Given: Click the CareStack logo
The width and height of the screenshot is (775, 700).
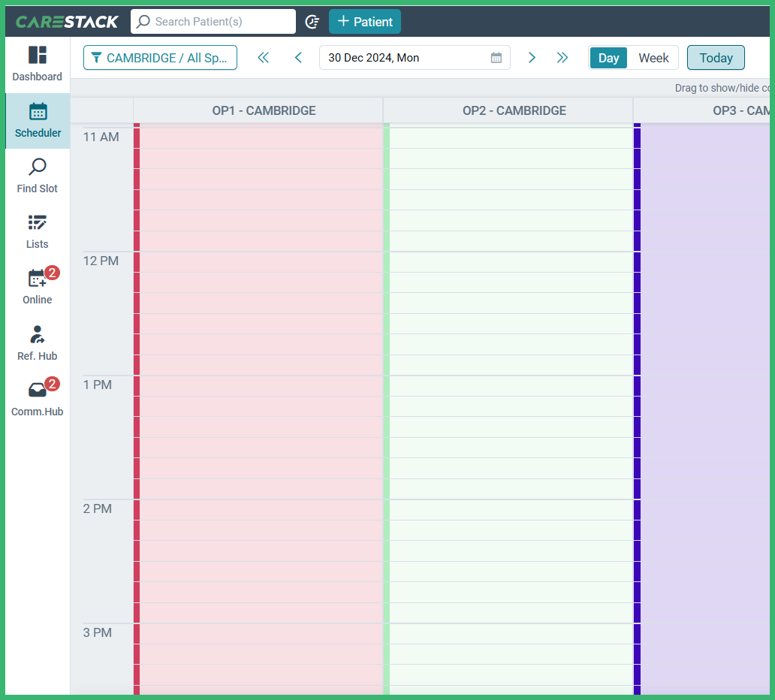Looking at the screenshot, I should click(x=67, y=22).
